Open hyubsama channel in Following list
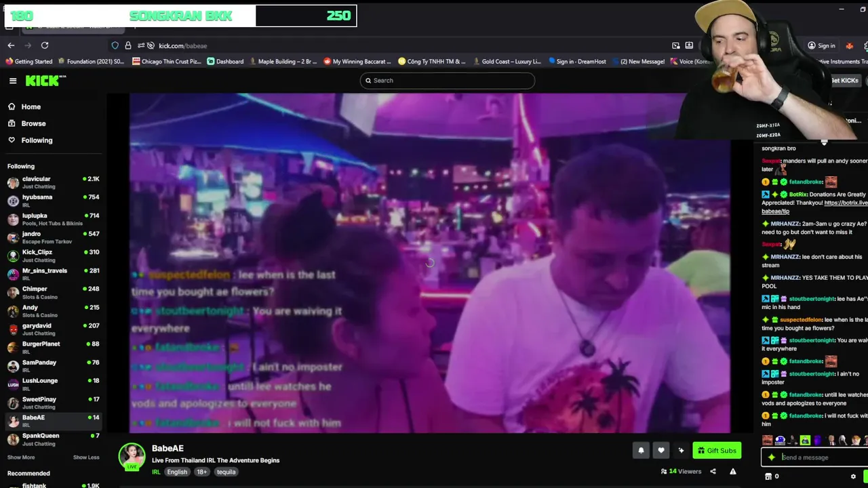The image size is (868, 488). (x=53, y=201)
